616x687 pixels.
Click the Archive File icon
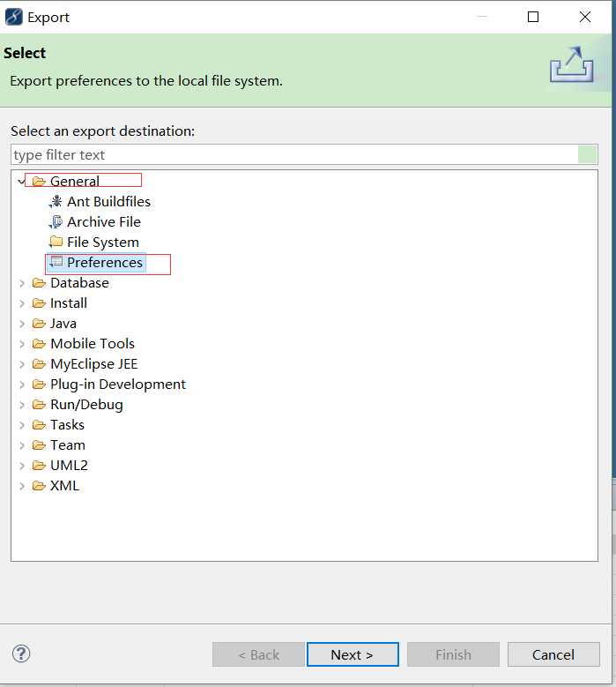(56, 221)
